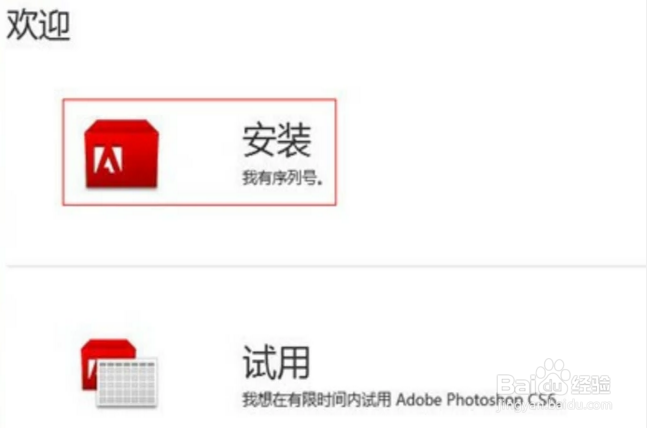Screen dimensions: 647x428
Task: Click the lid of the red Adobe install box
Action: click(x=121, y=126)
